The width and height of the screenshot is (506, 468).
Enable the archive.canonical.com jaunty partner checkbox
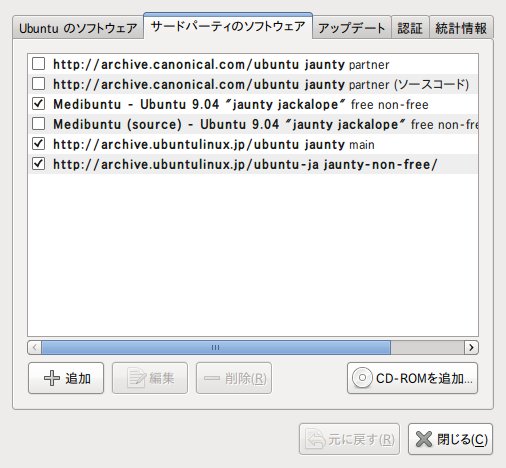point(39,63)
